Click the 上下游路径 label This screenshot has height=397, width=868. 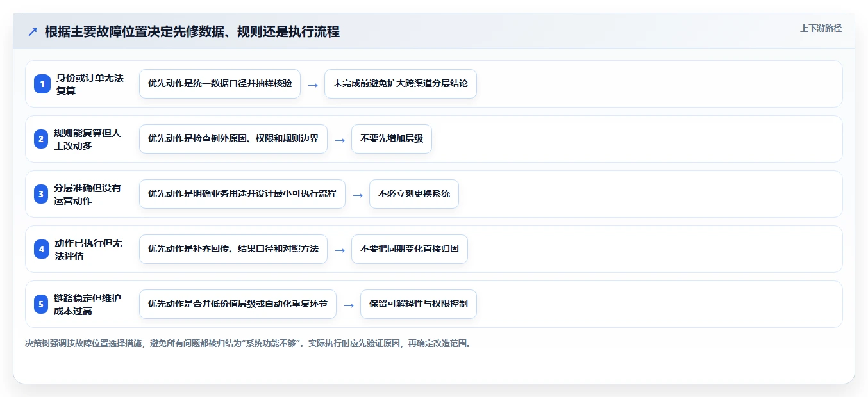point(821,28)
